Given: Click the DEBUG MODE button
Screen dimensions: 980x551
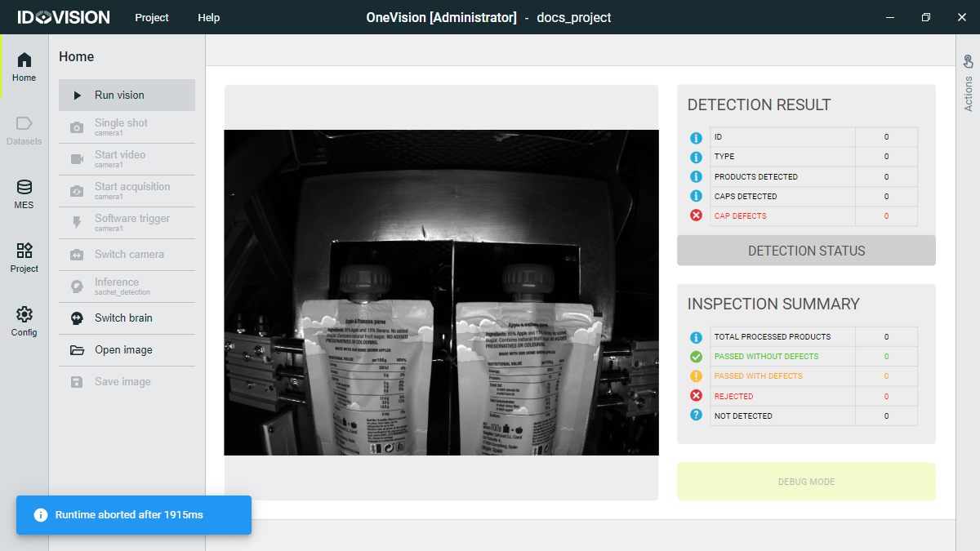Looking at the screenshot, I should tap(805, 482).
